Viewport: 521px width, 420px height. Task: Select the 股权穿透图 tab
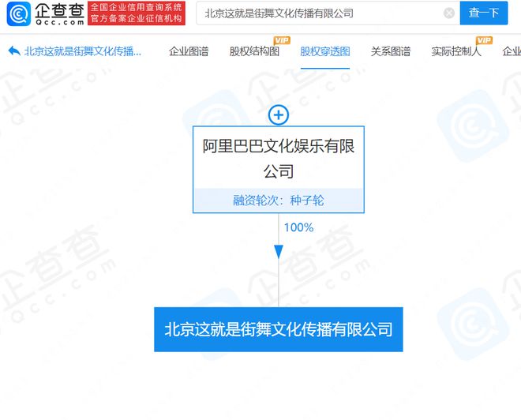coord(325,51)
